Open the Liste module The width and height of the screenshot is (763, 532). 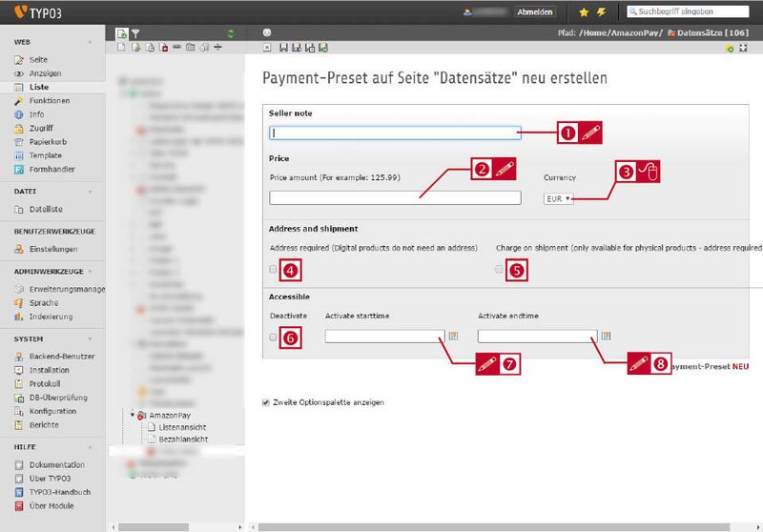tap(38, 87)
